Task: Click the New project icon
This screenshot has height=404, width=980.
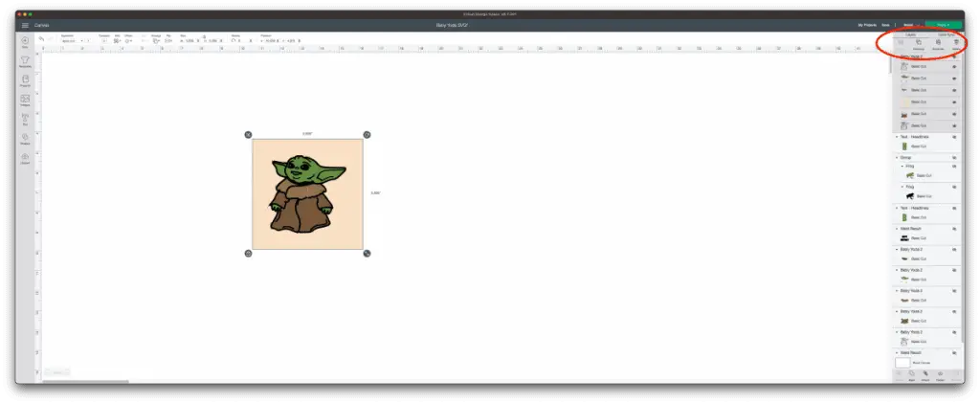Action: tap(25, 42)
